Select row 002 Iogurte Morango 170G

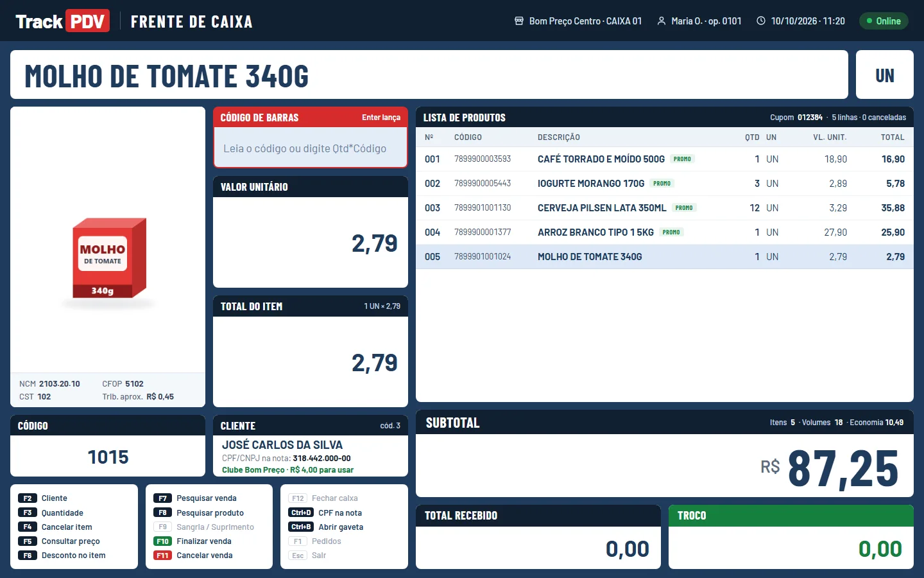(665, 184)
